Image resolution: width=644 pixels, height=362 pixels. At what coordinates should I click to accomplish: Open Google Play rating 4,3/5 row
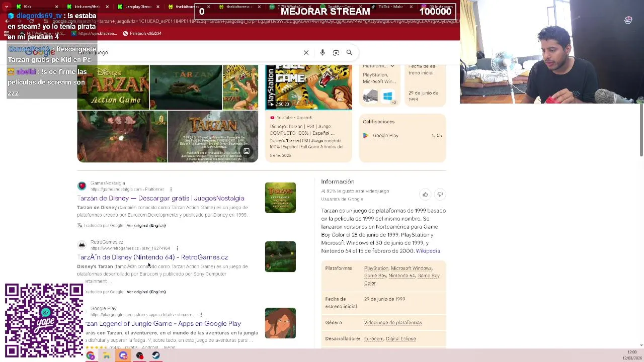pyautogui.click(x=403, y=135)
